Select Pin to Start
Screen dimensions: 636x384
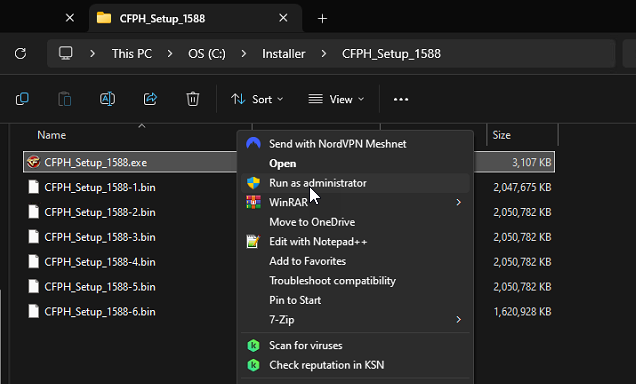355,300
